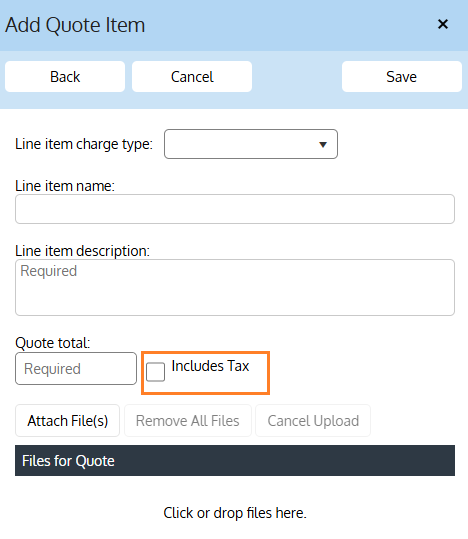The height and width of the screenshot is (539, 468).
Task: Click the 'Line item description:' label
Action: 83,251
